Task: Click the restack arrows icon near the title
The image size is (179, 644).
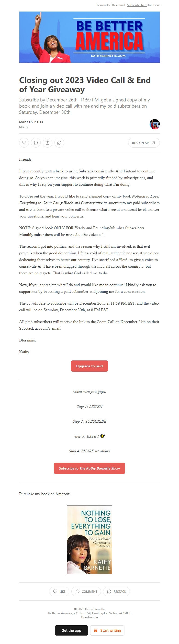Action: 60,143
